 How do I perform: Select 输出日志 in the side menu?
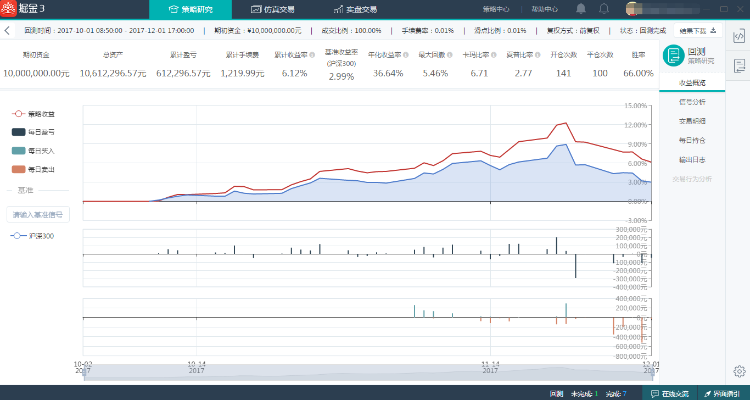pos(692,160)
